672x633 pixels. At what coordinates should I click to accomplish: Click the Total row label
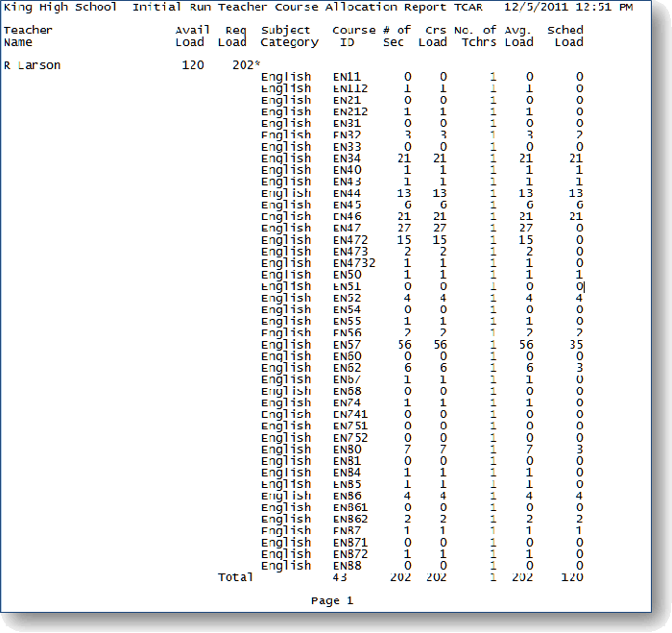click(235, 577)
